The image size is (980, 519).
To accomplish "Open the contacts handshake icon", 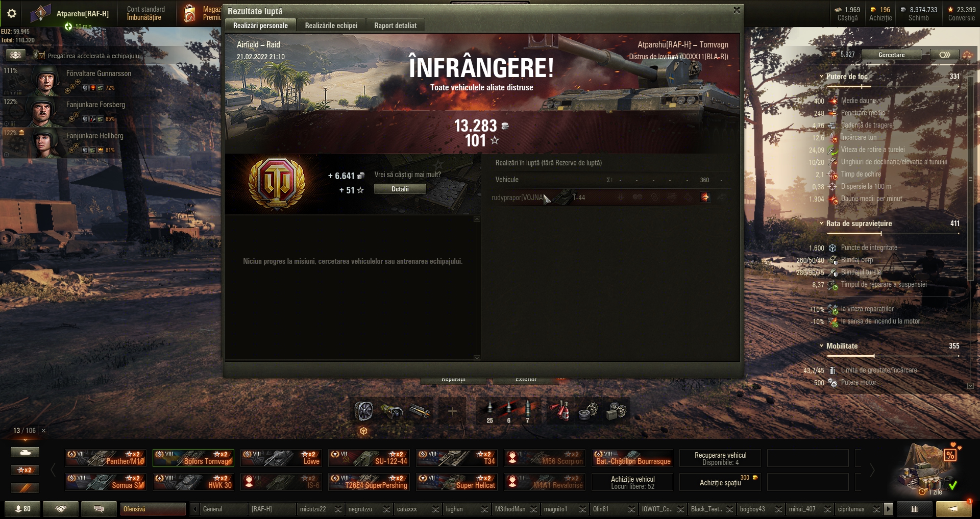I will pyautogui.click(x=61, y=509).
